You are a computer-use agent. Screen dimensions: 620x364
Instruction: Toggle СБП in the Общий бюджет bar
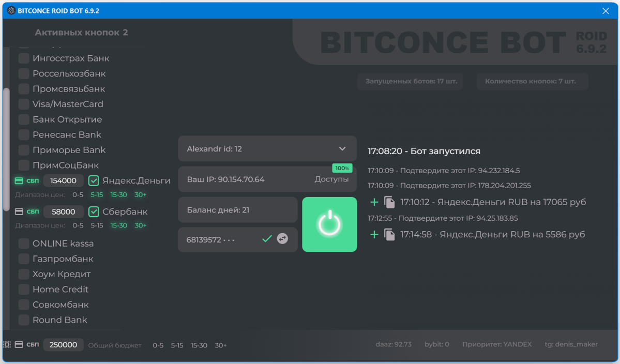(33, 345)
